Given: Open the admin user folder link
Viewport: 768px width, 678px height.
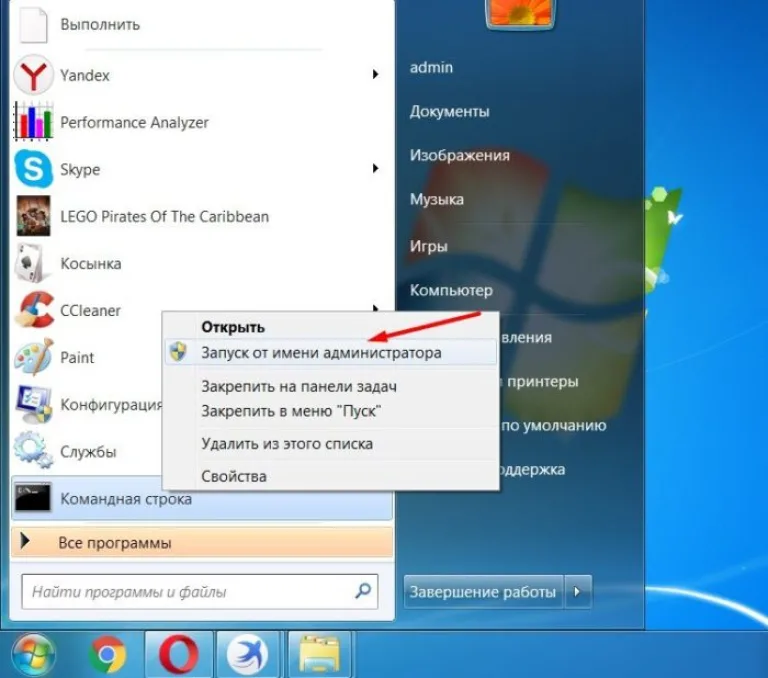Looking at the screenshot, I should [x=431, y=67].
